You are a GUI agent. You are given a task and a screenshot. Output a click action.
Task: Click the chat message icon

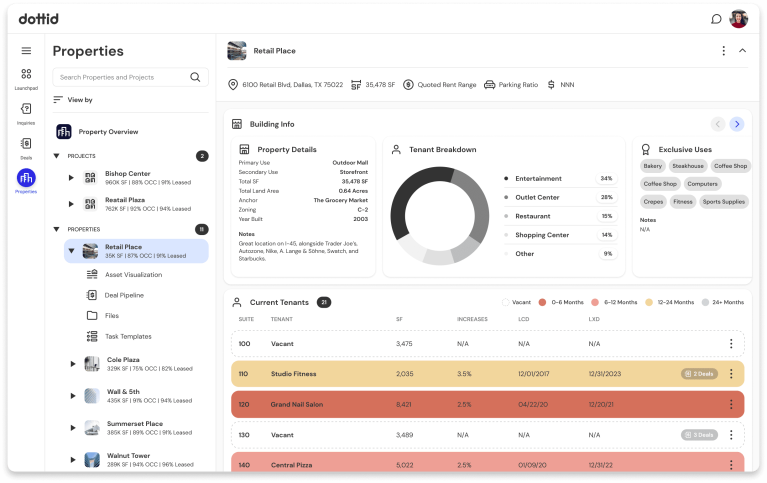point(716,19)
